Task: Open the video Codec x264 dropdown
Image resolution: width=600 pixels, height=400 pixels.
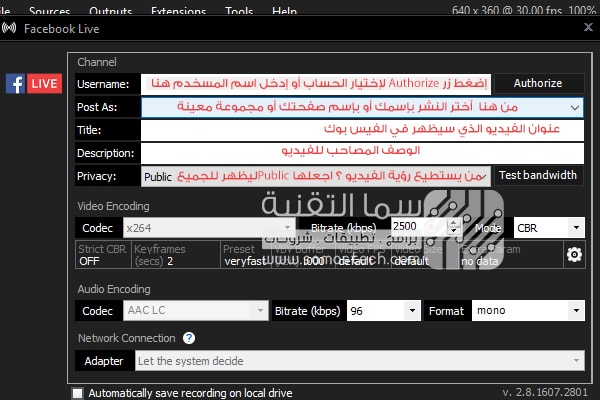Action: pyautogui.click(x=209, y=228)
